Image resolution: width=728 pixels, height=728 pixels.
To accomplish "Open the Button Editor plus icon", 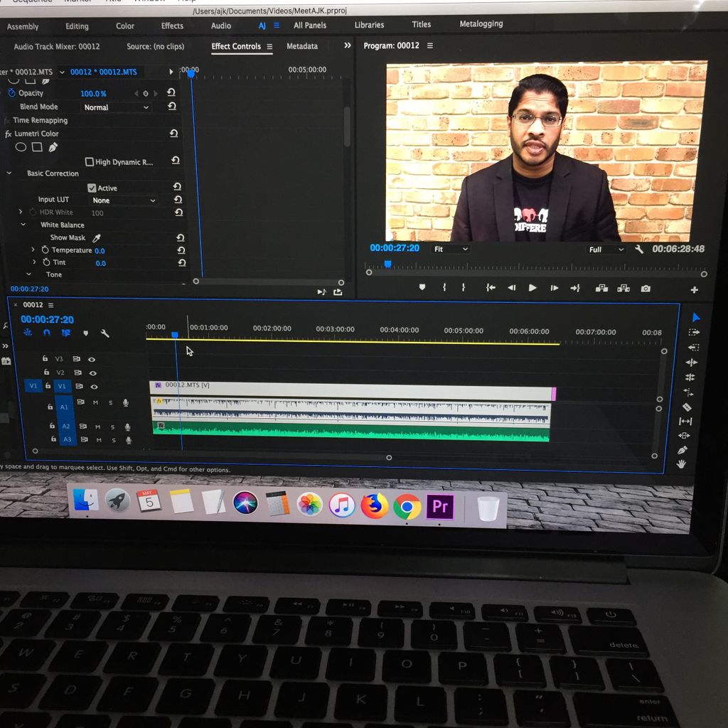I will (x=694, y=290).
